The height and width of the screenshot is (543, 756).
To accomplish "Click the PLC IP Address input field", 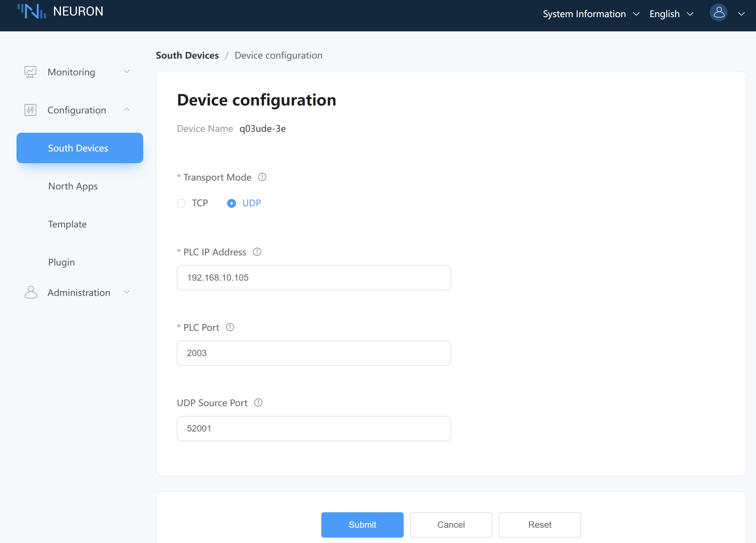I will pos(313,278).
